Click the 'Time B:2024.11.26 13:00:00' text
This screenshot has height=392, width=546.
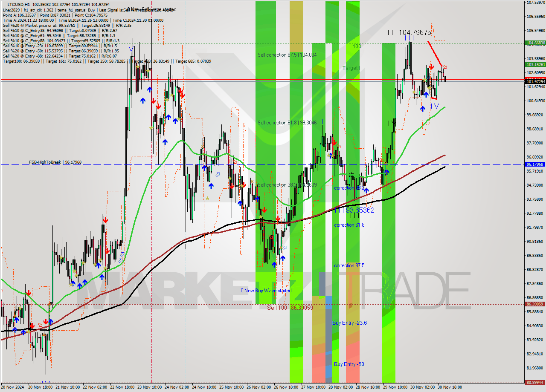[x=84, y=20]
